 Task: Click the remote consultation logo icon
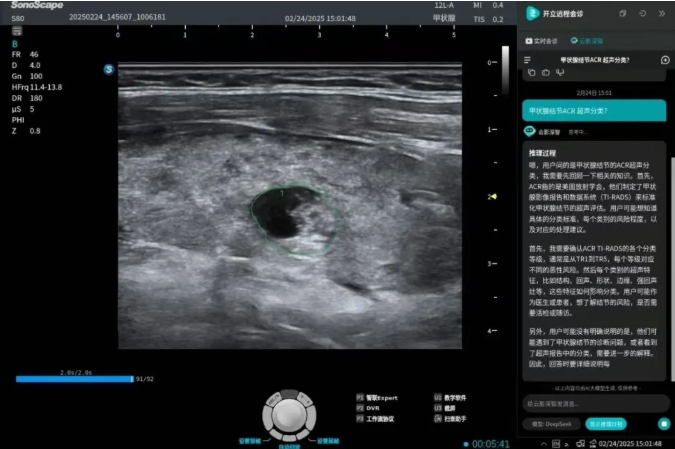(x=533, y=13)
